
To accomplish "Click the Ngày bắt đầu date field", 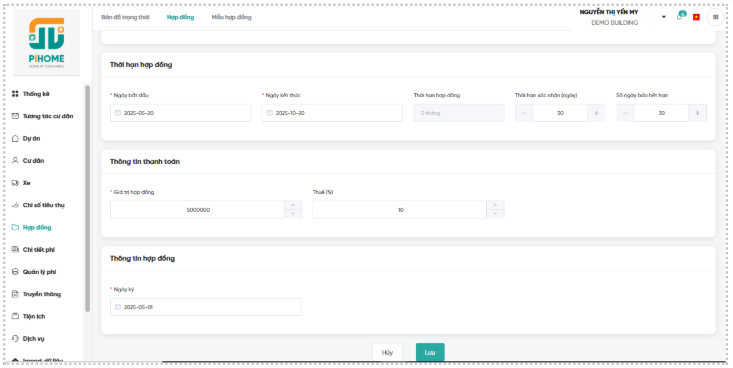I will (x=180, y=113).
